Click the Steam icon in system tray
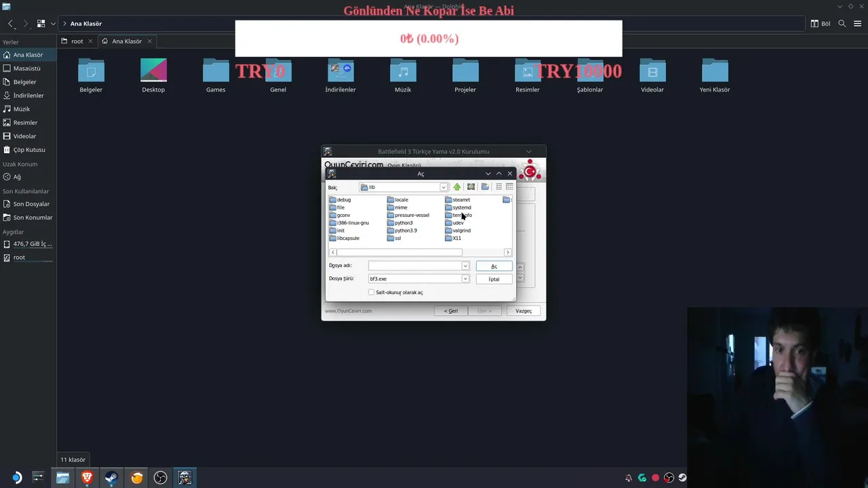The image size is (868, 488). (682, 478)
